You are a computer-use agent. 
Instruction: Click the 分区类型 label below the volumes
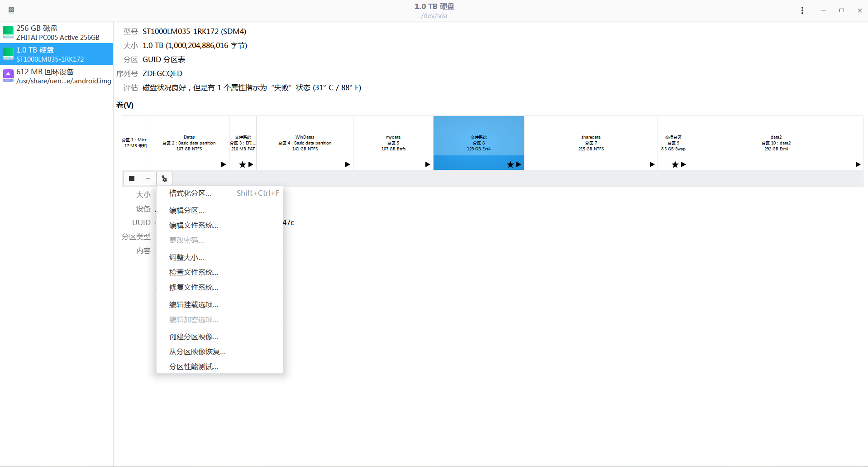(136, 237)
